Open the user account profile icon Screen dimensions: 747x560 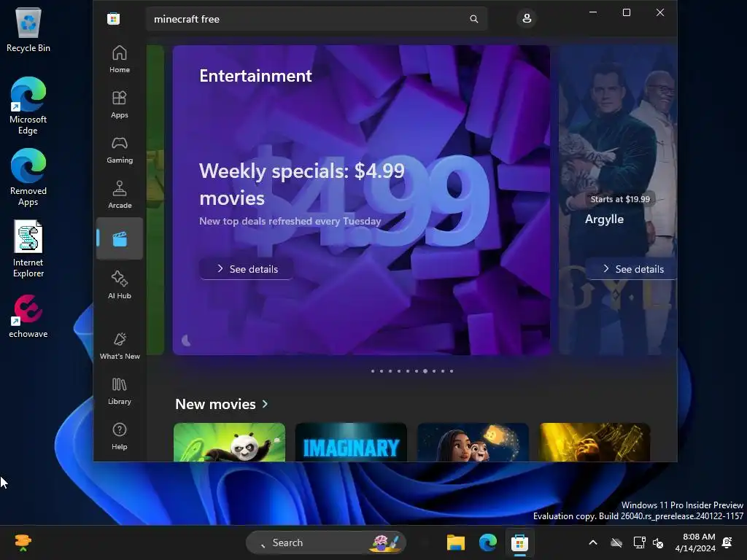527,18
